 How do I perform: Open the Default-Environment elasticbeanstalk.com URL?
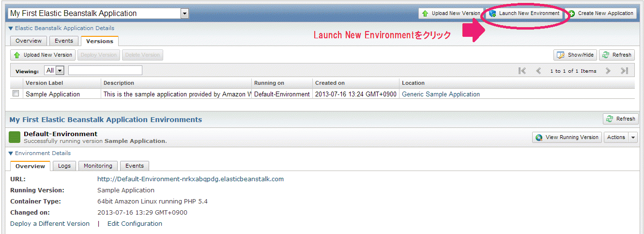[x=191, y=179]
